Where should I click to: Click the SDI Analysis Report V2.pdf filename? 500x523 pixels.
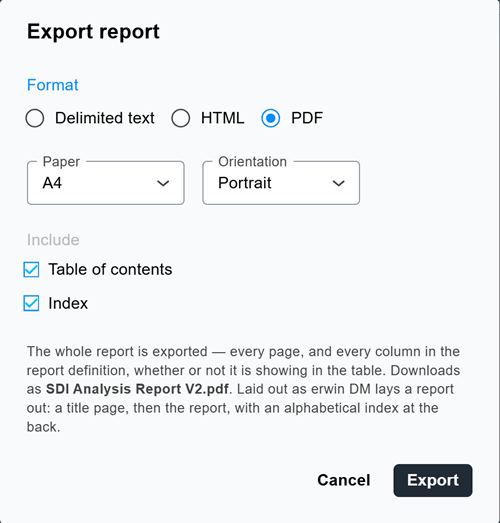click(x=137, y=389)
